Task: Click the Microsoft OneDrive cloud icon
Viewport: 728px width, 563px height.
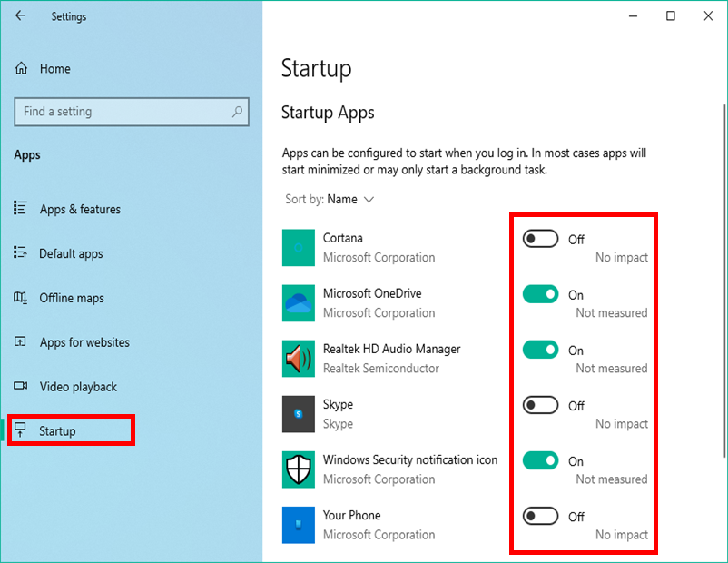Action: pyautogui.click(x=299, y=303)
